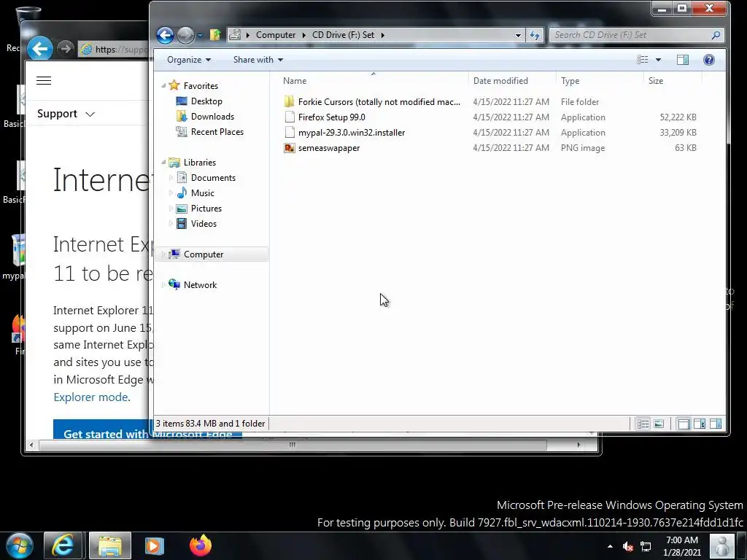The height and width of the screenshot is (560, 747).
Task: Select the Forkie Cursors folder
Action: [x=379, y=102]
